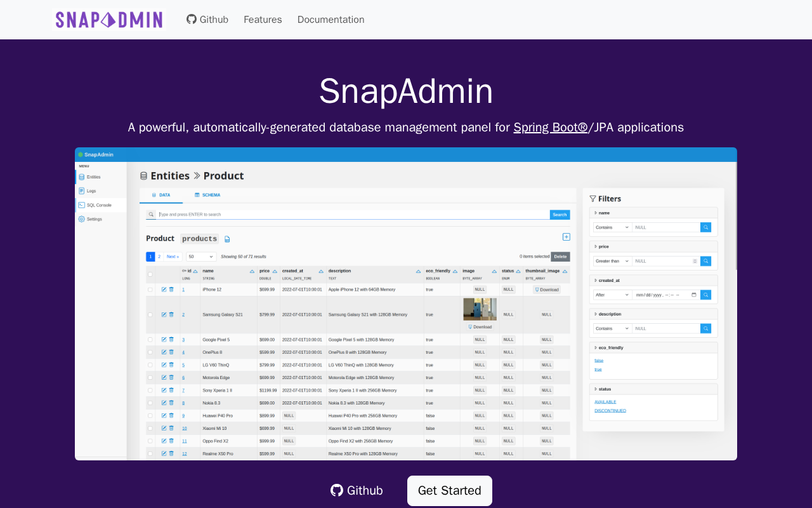Open the page size dropdown showing 50
812x508 pixels.
201,257
